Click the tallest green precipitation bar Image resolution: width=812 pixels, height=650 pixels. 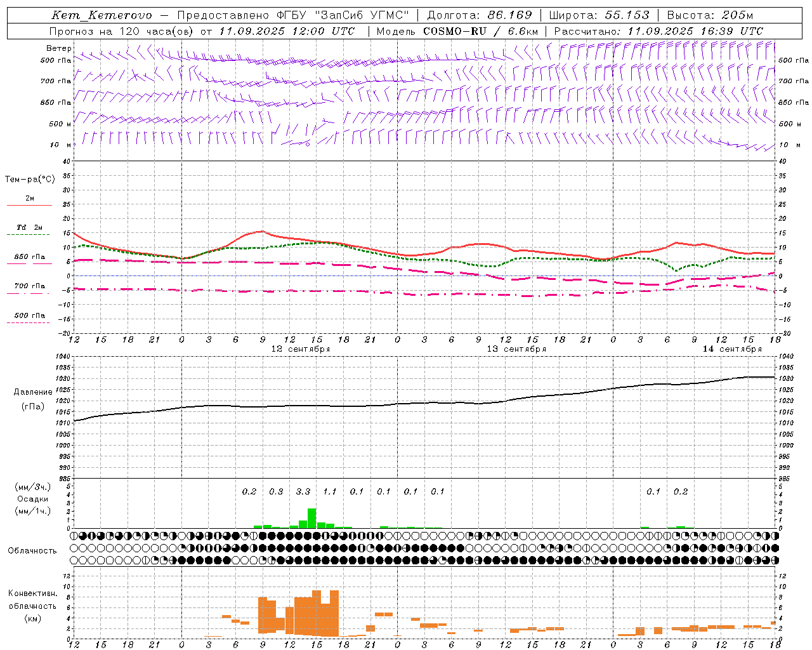311,518
